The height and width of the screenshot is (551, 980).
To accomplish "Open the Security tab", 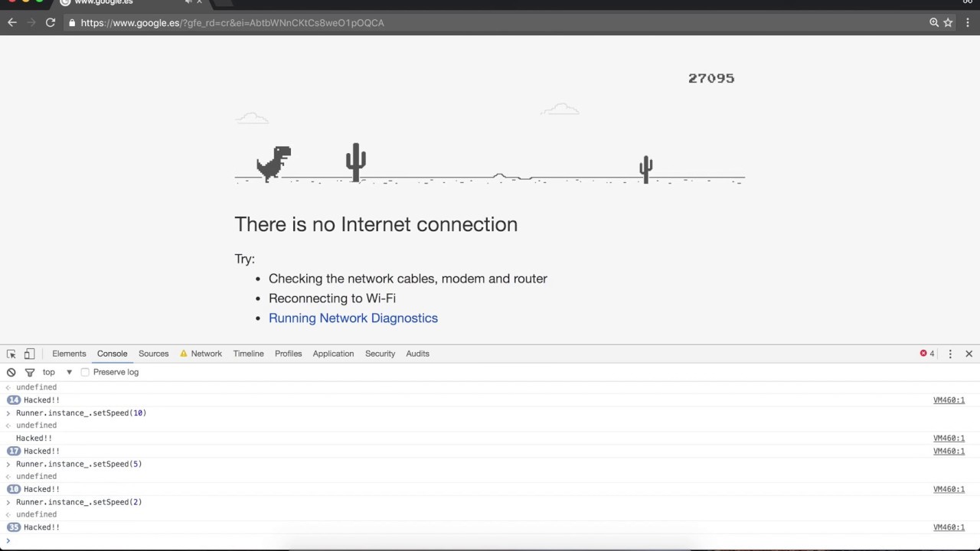I will coord(380,354).
